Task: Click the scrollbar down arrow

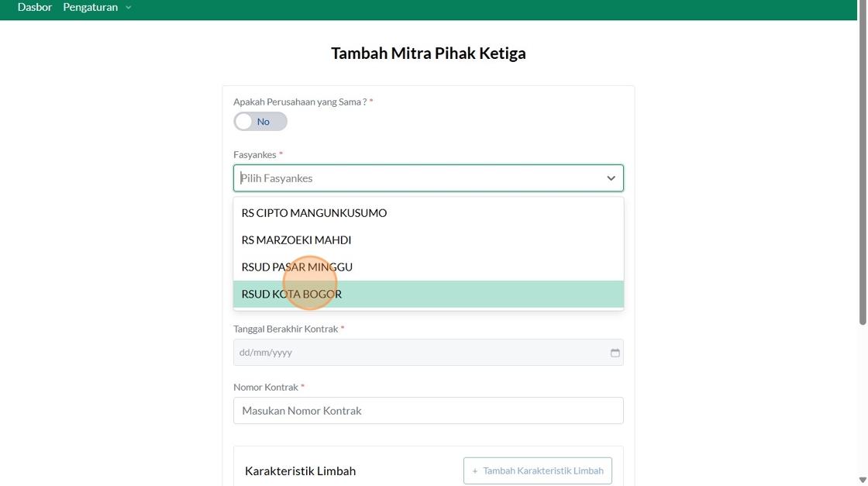Action: point(862,480)
